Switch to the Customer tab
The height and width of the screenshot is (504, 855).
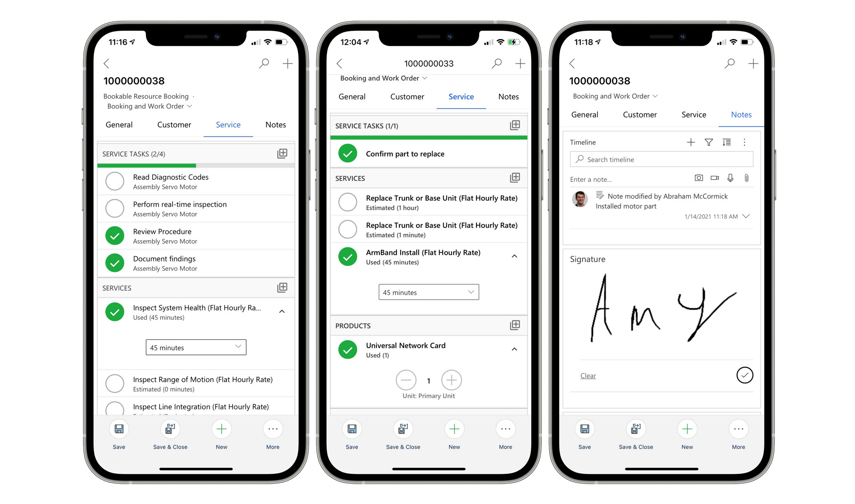174,124
